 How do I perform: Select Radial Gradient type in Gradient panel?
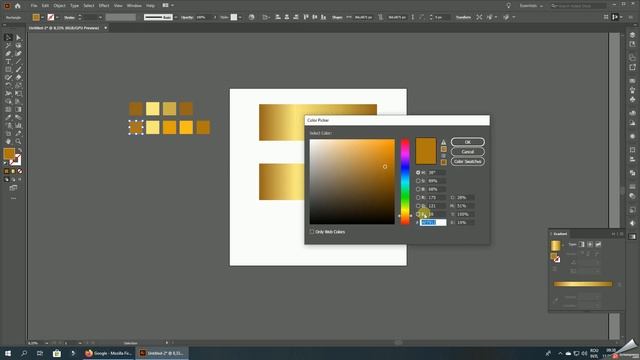(590, 244)
